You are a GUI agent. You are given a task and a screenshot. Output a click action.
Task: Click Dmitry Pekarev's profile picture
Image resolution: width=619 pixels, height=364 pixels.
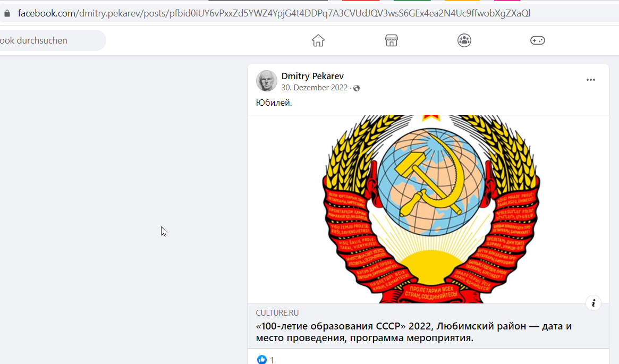click(x=267, y=81)
